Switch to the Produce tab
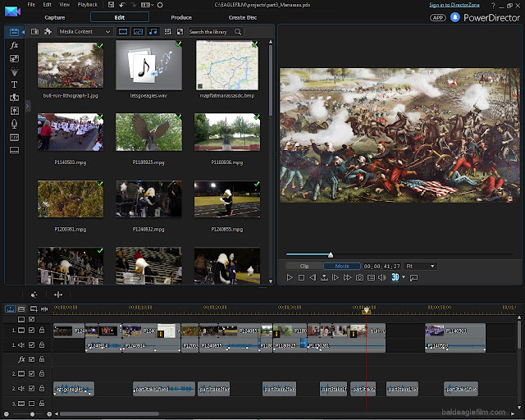 tap(181, 16)
